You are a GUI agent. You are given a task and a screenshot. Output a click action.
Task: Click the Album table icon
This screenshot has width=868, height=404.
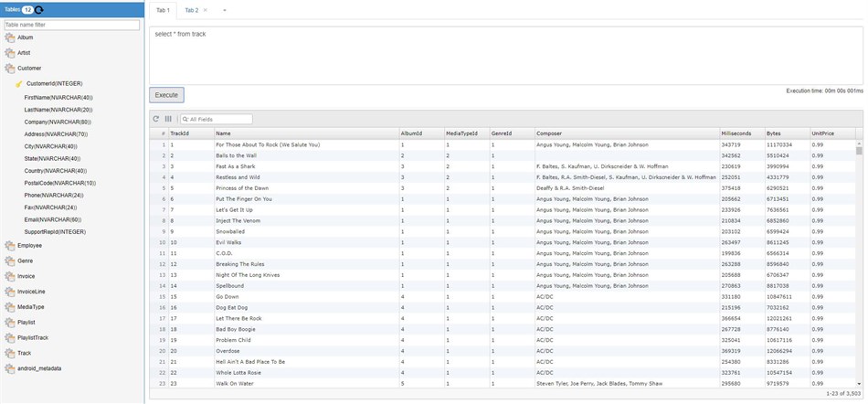click(x=10, y=38)
